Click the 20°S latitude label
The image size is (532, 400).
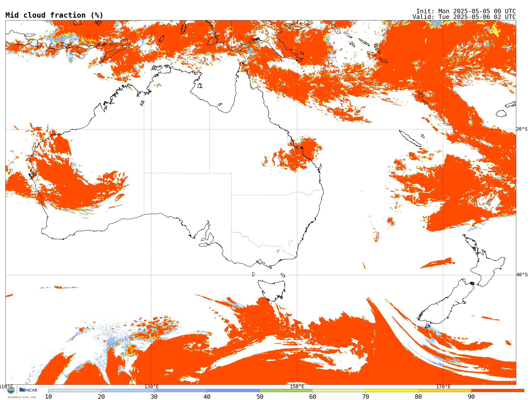[522, 129]
